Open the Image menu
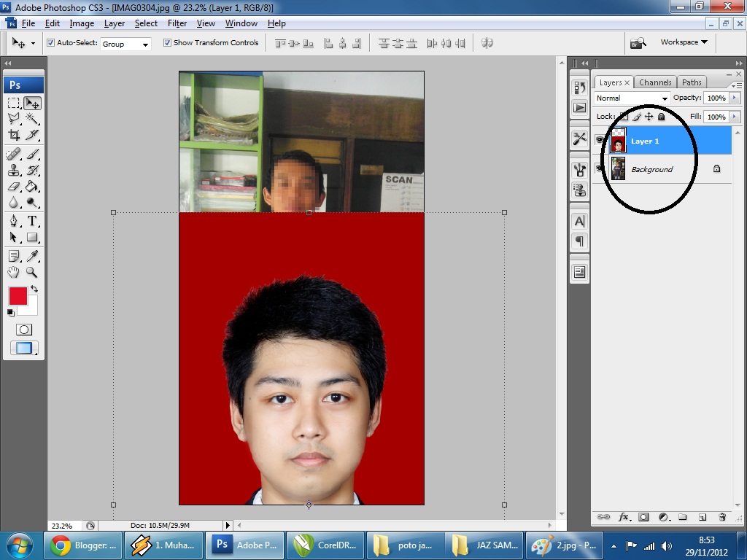 click(x=82, y=23)
